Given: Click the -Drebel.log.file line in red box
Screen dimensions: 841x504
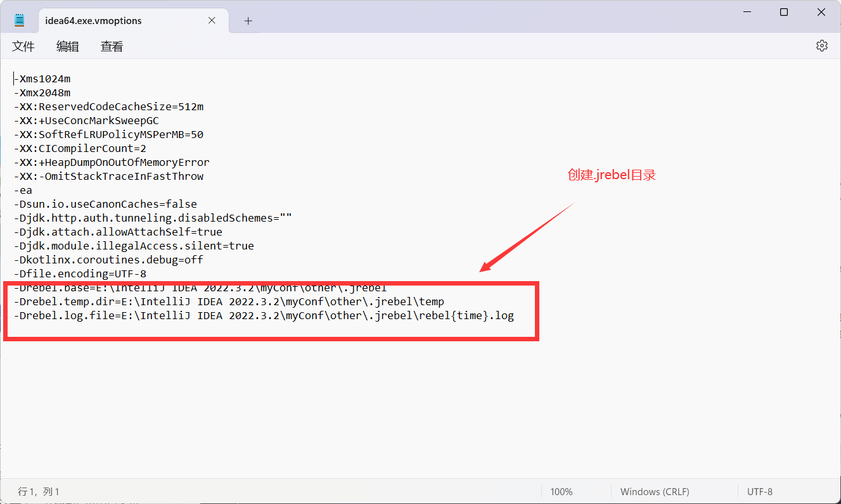Looking at the screenshot, I should click(263, 315).
